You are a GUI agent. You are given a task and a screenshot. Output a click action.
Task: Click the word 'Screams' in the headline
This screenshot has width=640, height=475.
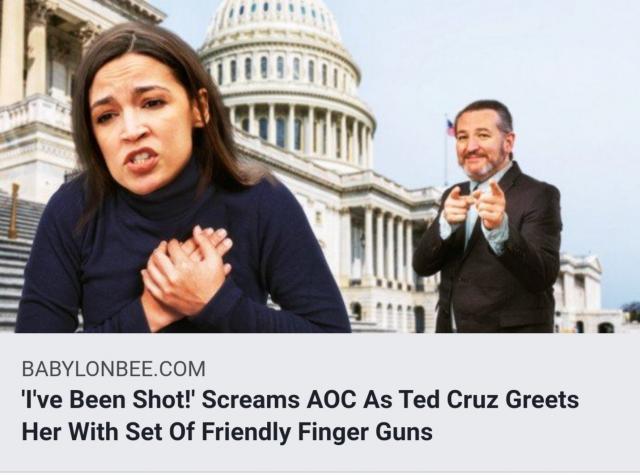(x=250, y=399)
